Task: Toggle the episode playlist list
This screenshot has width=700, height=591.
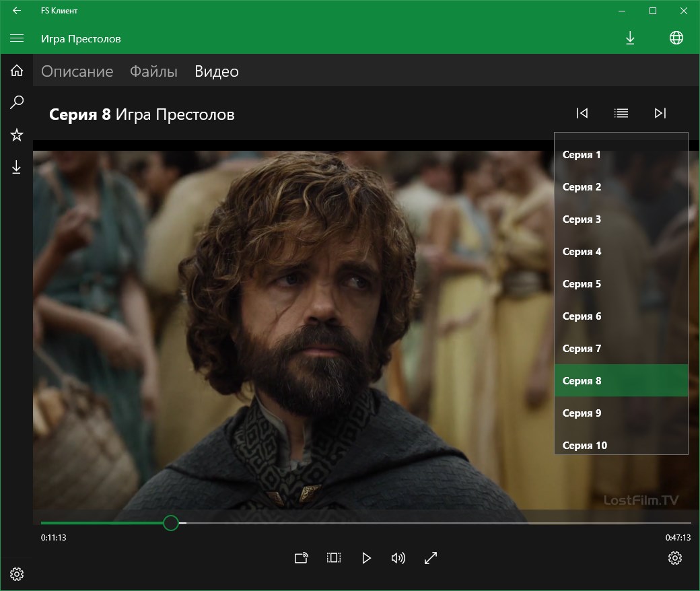Action: point(621,113)
